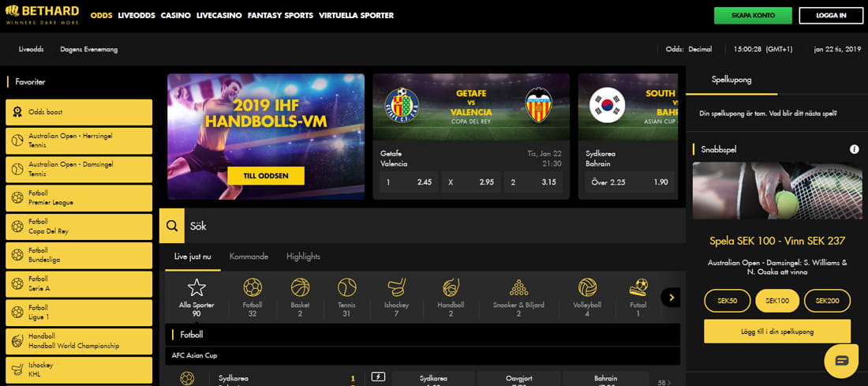868x386 pixels.
Task: Select the tennis ball icon for Australian Open Damsingel
Action: coord(17,170)
